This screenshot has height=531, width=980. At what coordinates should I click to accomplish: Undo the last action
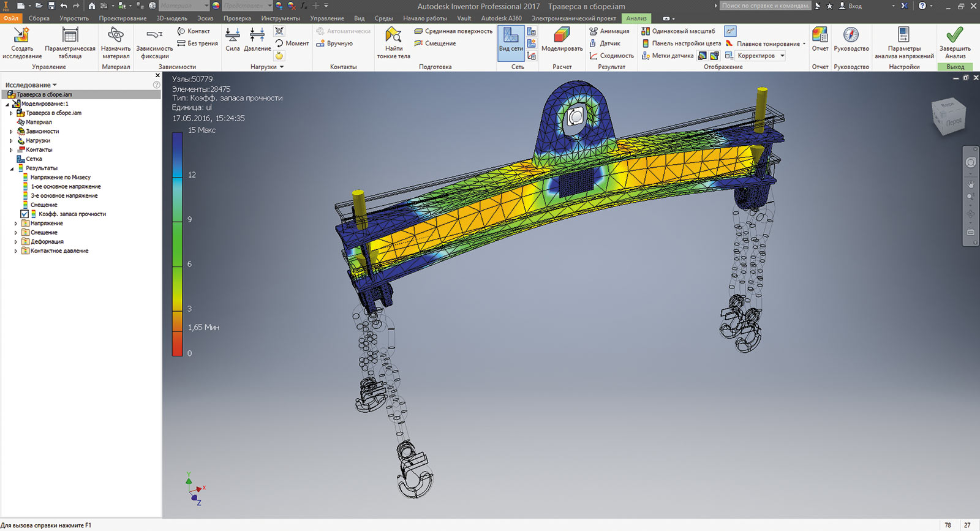(64, 6)
